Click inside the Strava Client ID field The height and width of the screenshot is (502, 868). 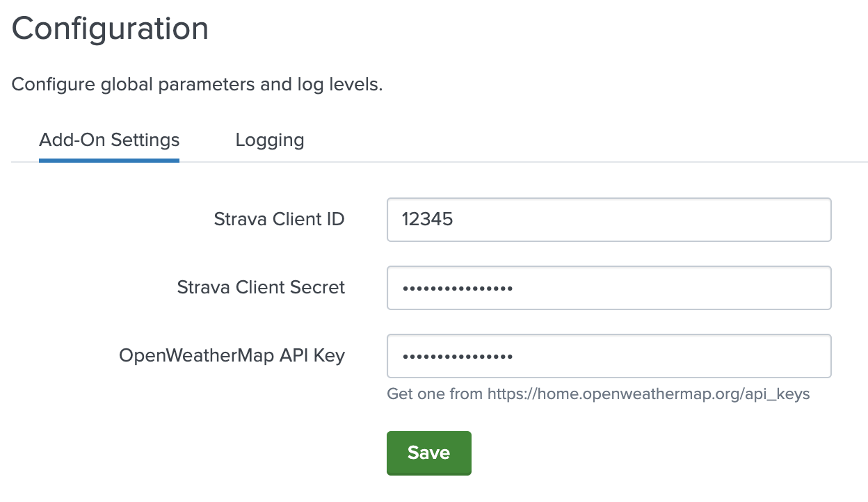[609, 219]
